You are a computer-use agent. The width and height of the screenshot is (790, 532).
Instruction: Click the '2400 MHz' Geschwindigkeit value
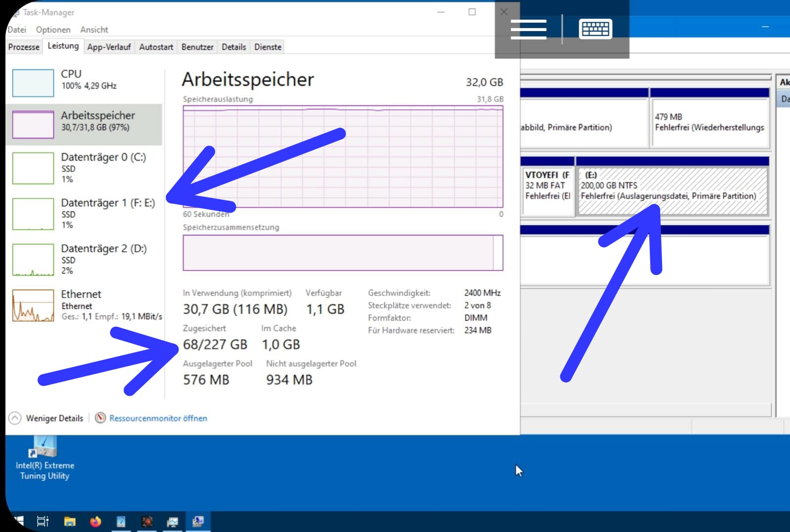[482, 293]
